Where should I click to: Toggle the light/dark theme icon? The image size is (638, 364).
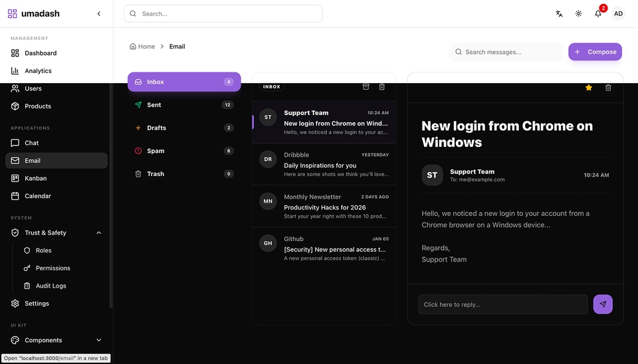pos(579,13)
